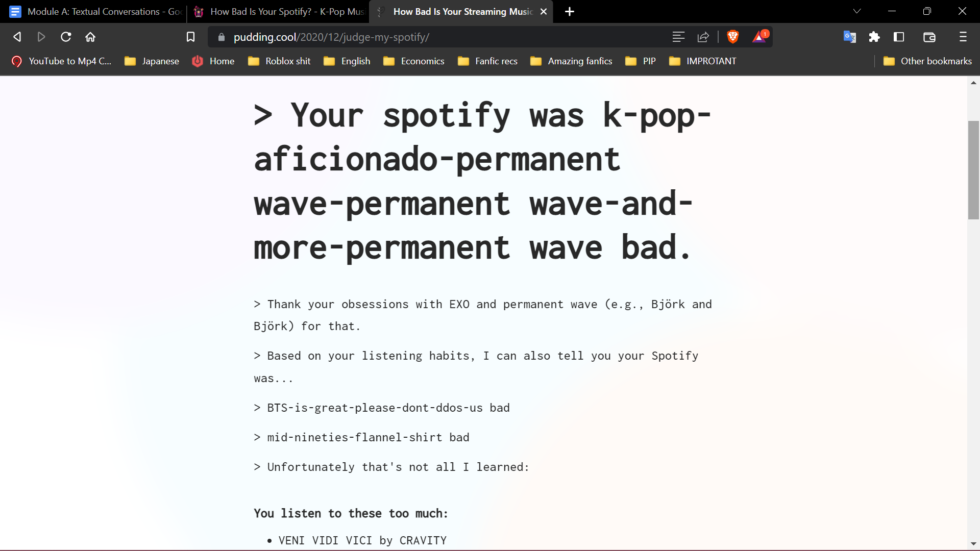Screen dimensions: 980x551
Task: Click the 'BTS-is-great-please-dont-ddos-us bad' line
Action: (382, 408)
